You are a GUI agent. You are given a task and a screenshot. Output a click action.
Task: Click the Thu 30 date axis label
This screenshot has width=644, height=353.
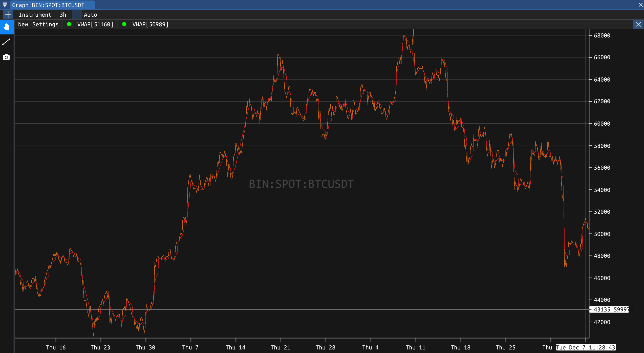(145, 347)
